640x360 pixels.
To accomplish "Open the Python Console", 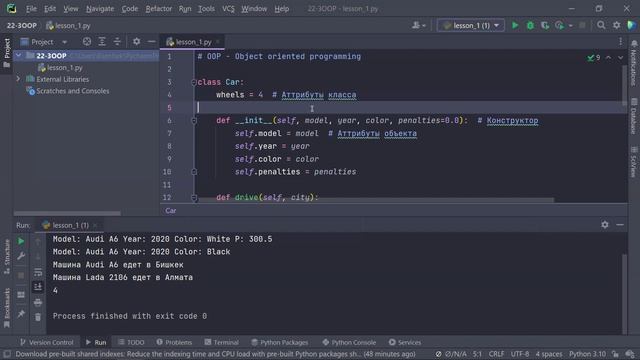I will tap(349, 342).
